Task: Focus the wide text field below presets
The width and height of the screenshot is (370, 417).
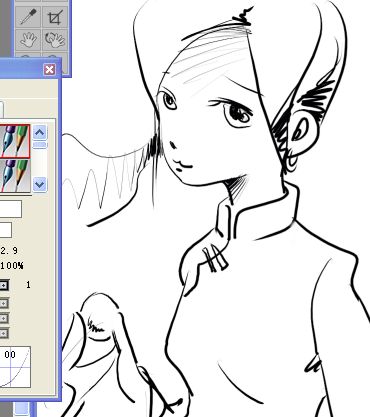Action: [x=11, y=209]
